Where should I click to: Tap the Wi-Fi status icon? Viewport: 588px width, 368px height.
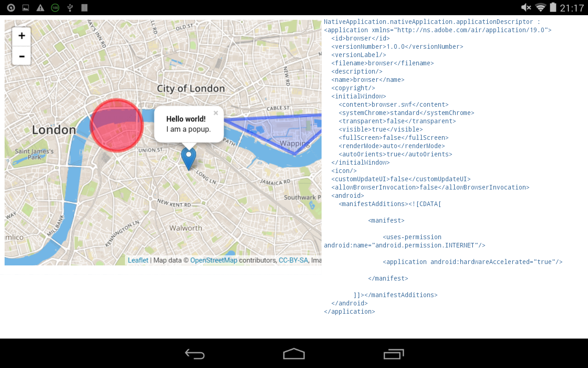click(x=541, y=7)
